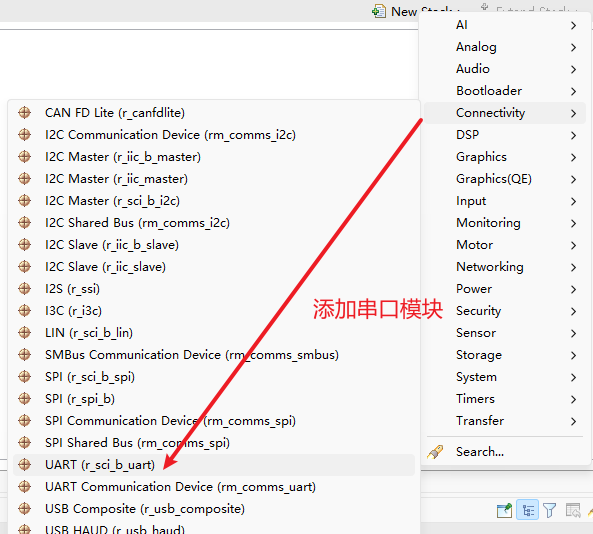
Task: Open the Transfer category
Action: coord(505,421)
